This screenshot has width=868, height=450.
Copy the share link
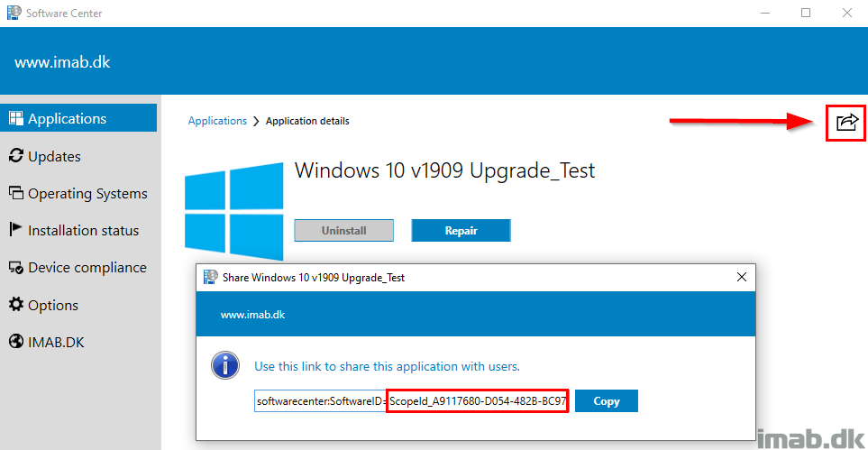click(607, 400)
